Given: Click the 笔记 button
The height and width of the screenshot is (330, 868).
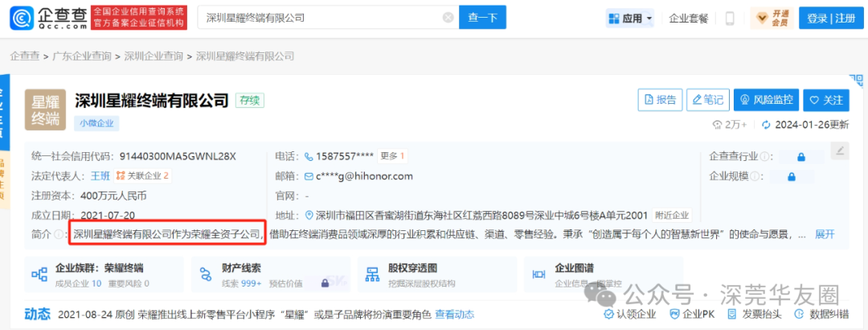Looking at the screenshot, I should [708, 100].
